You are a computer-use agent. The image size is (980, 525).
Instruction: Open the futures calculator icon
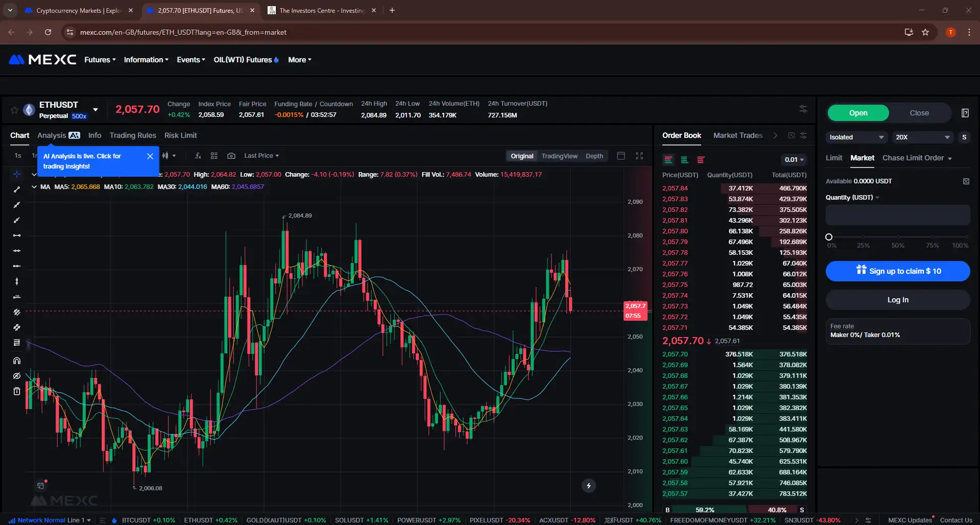tap(965, 113)
